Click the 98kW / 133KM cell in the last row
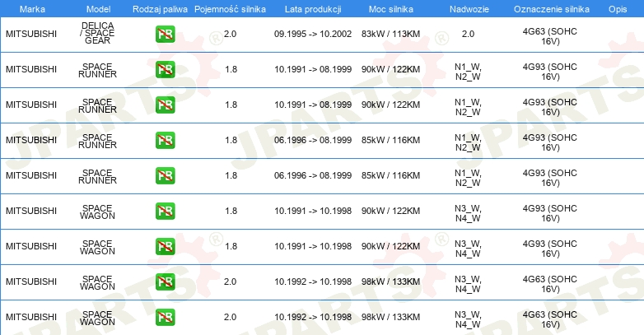Viewport: 644px width, 335px height. pyautogui.click(x=390, y=318)
